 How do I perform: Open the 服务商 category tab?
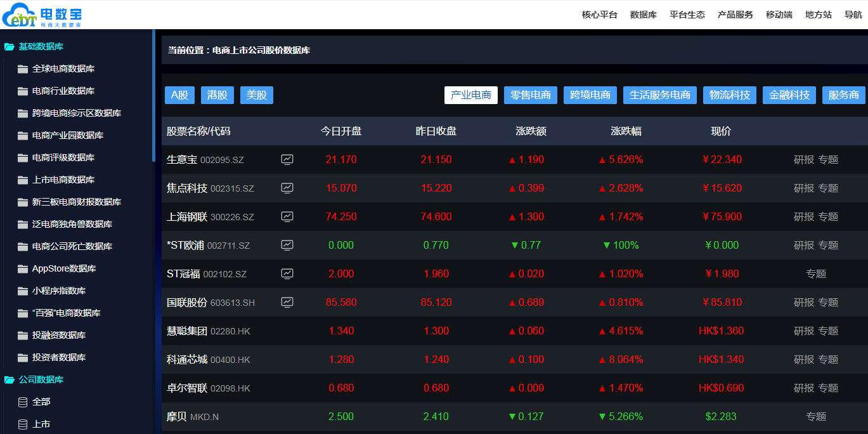pos(844,95)
